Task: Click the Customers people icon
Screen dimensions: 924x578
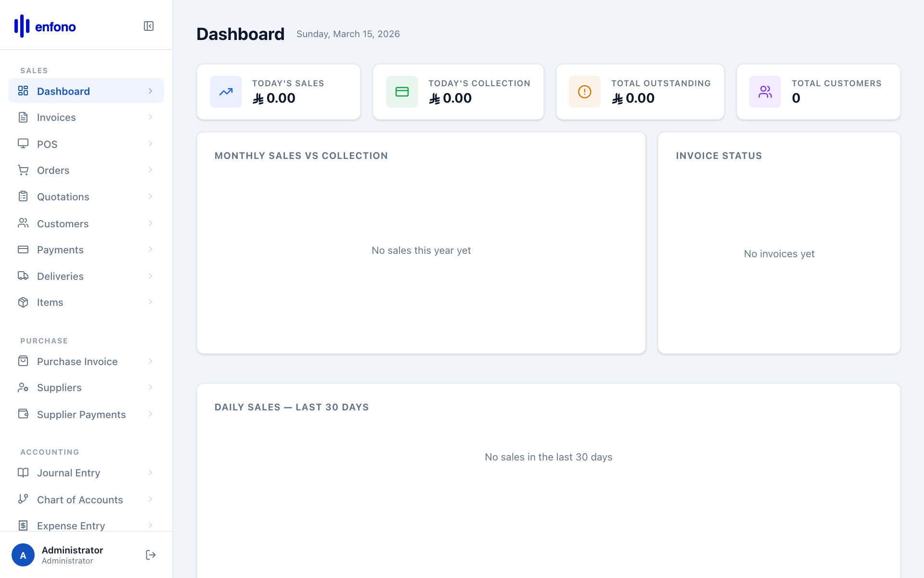Action: tap(23, 223)
